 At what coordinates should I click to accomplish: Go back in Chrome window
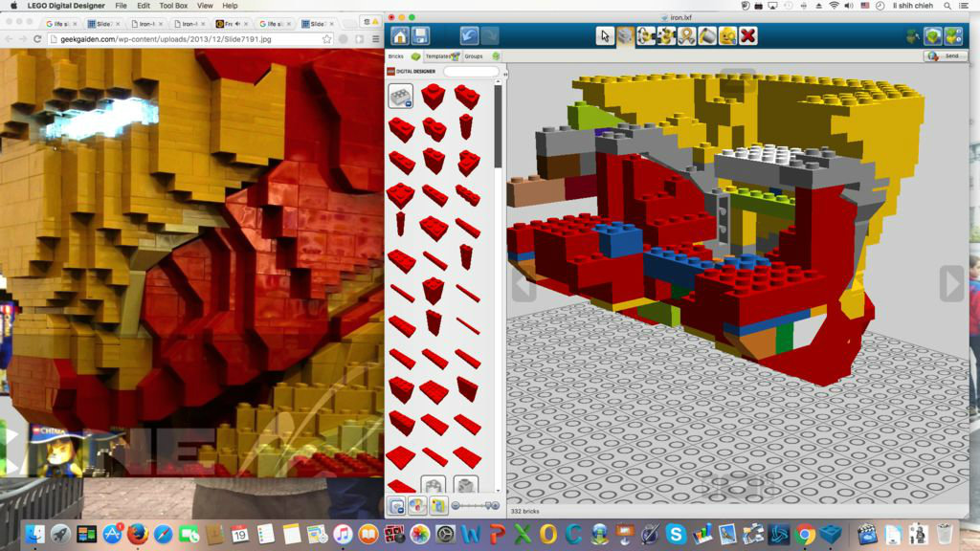click(x=8, y=38)
